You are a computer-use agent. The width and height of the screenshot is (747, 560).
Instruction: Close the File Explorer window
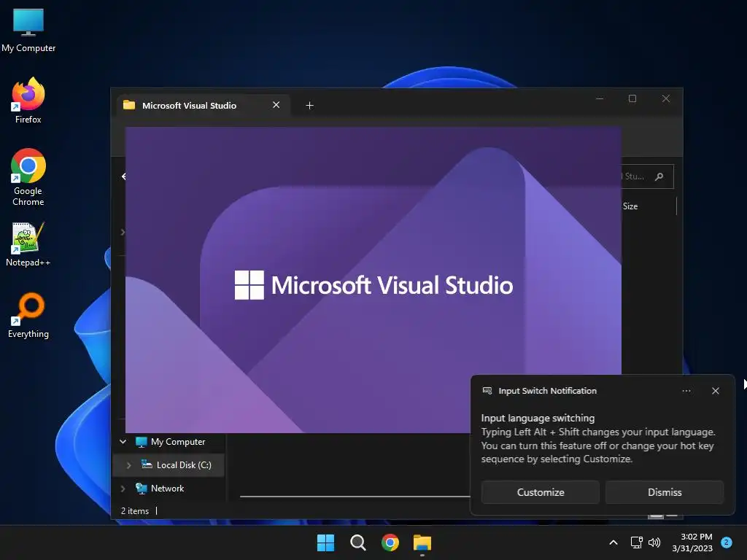pos(665,98)
